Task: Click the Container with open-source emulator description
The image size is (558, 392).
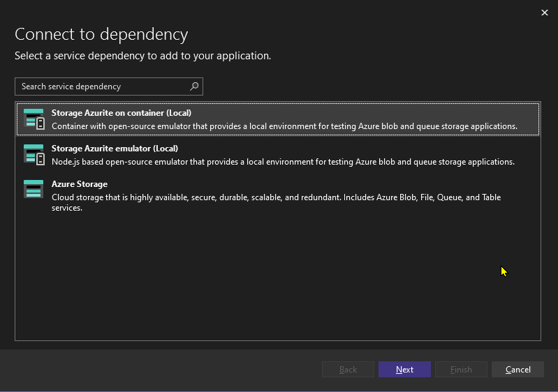Action: click(284, 126)
